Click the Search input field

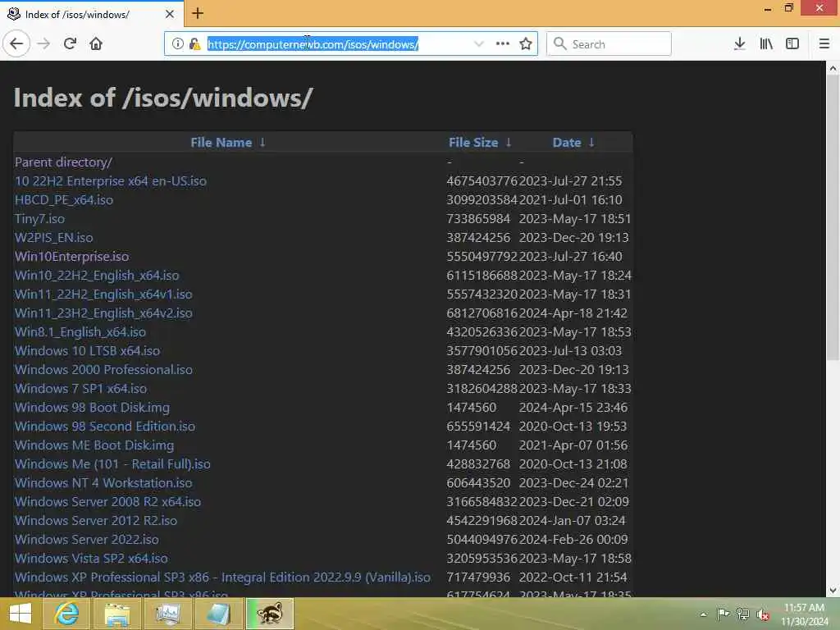pos(609,44)
